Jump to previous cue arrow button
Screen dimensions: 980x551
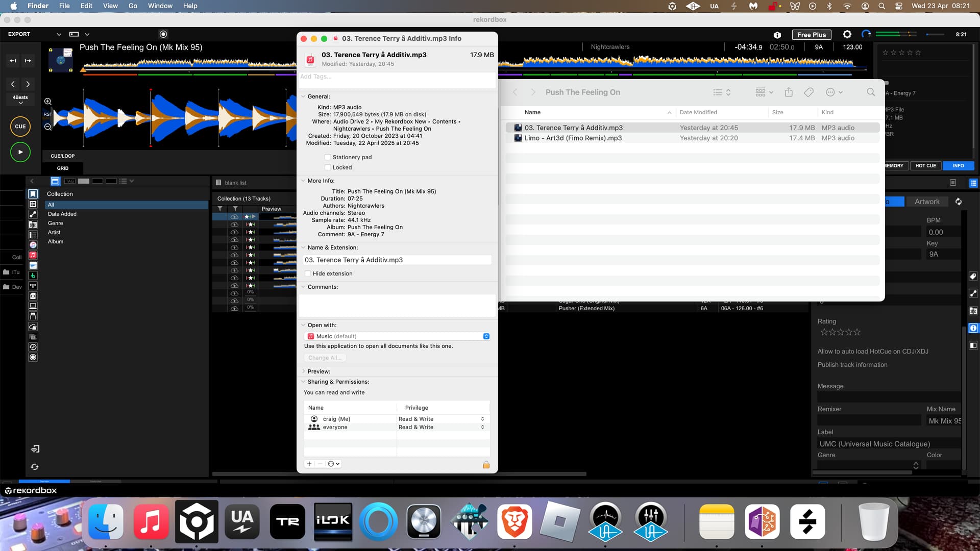pos(13,61)
